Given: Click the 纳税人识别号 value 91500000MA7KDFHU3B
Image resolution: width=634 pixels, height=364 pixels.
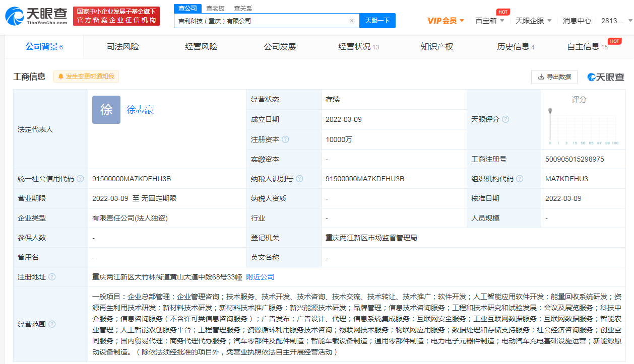Looking at the screenshot, I should point(365,179).
